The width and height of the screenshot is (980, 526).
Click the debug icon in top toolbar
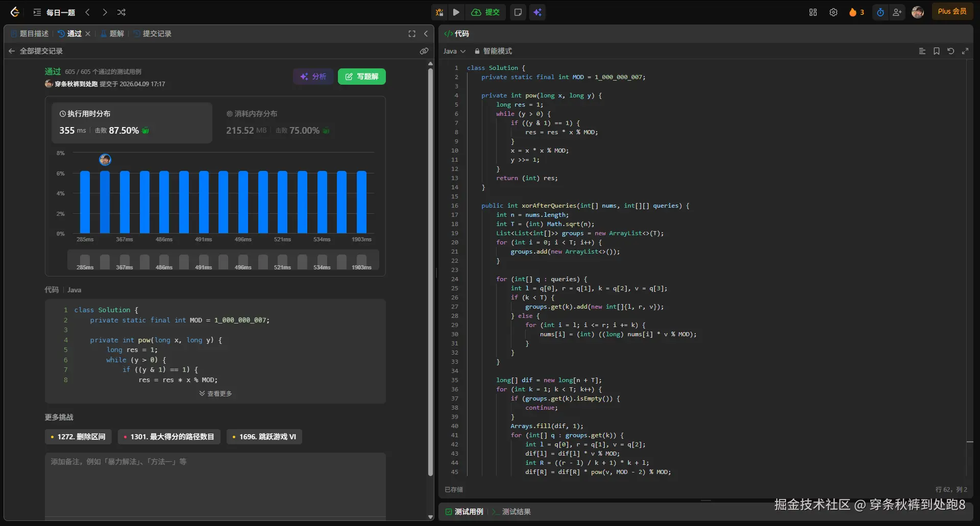click(439, 12)
